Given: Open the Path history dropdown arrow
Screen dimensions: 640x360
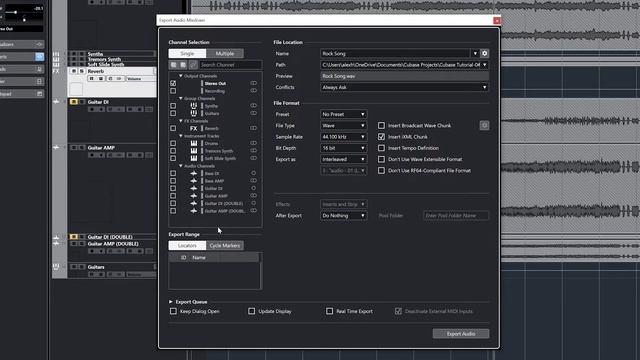Looking at the screenshot, I should pos(484,65).
